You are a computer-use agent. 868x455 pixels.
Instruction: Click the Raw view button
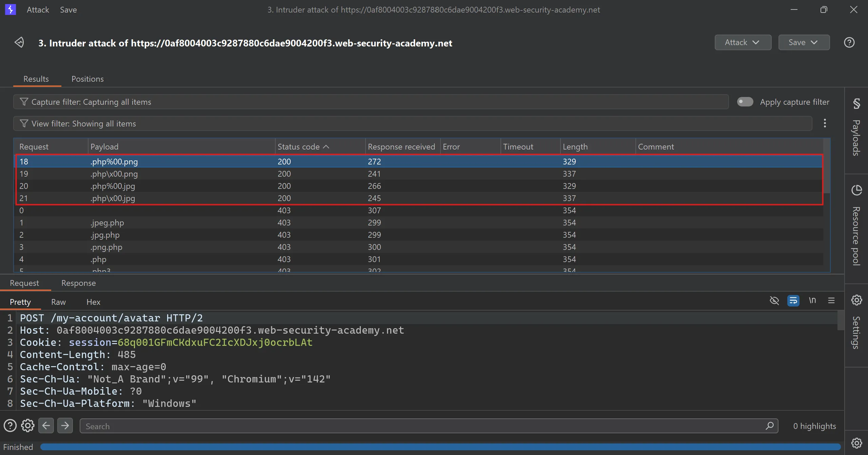(x=58, y=302)
